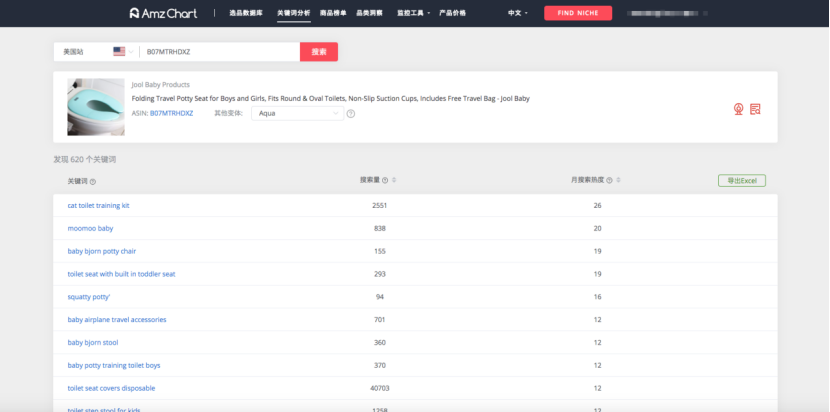Click the AmzChart logo
This screenshot has width=830, height=412.
(163, 13)
